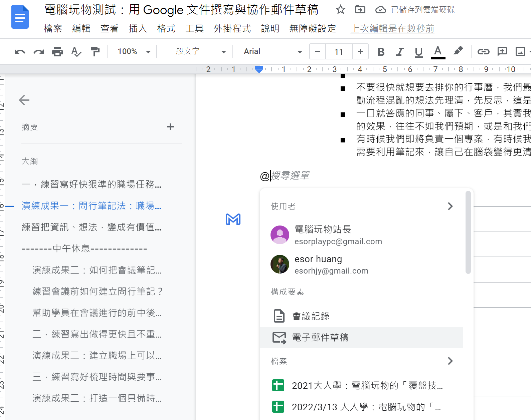
Task: Add a comment
Action: [x=502, y=51]
